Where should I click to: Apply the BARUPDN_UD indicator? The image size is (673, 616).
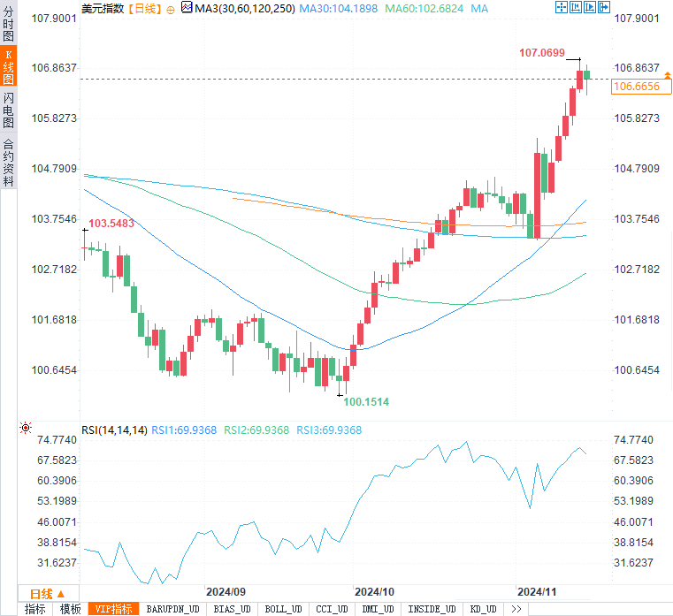[x=173, y=609]
